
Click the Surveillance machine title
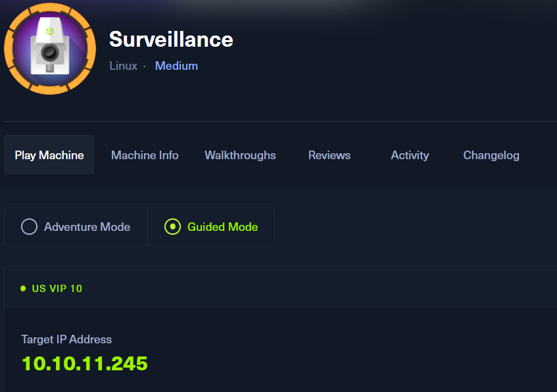[171, 39]
